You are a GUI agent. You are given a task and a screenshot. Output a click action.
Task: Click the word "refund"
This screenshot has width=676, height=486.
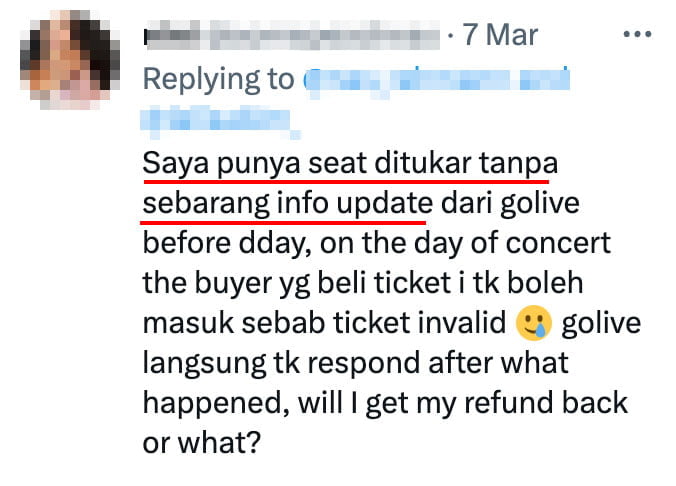509,402
